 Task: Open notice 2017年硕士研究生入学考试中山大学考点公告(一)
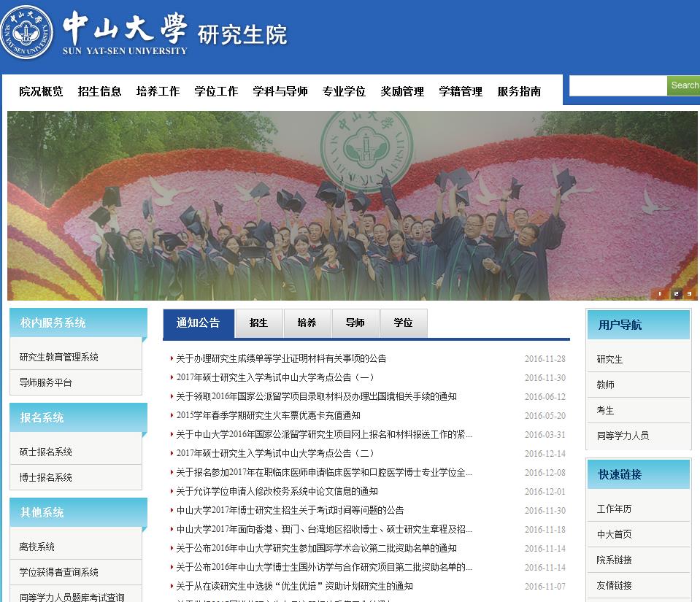(275, 377)
